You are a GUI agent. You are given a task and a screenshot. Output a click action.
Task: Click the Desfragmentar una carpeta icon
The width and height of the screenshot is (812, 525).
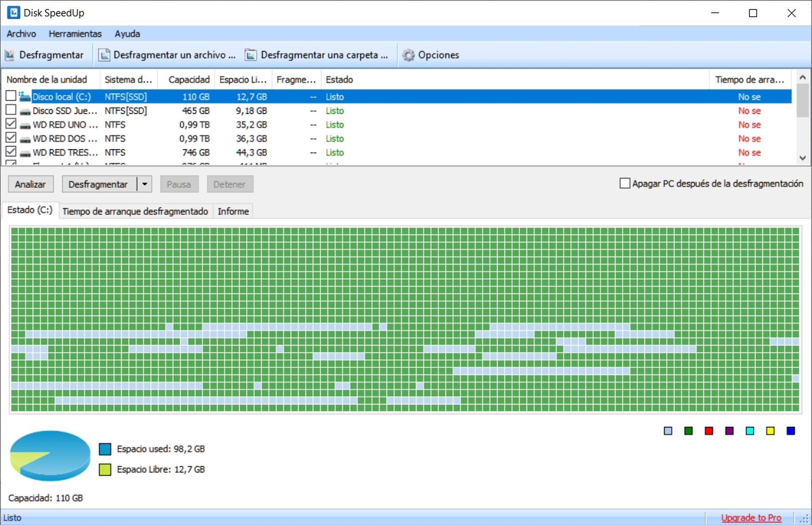[x=251, y=55]
